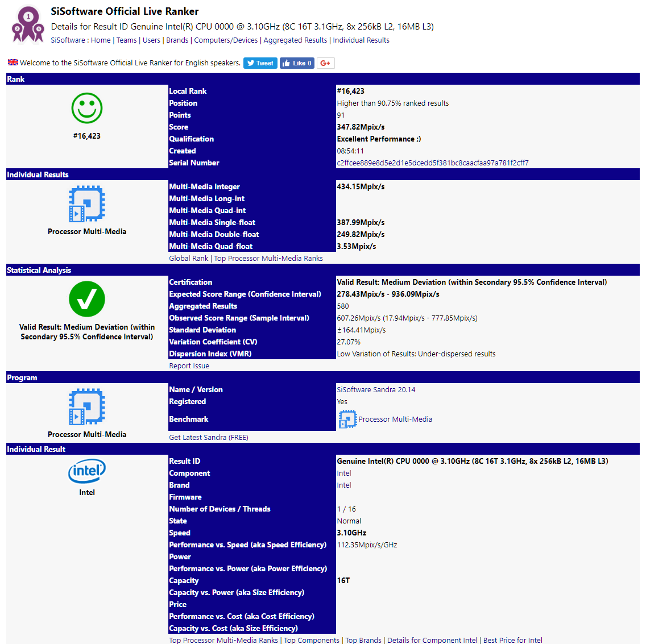Click the Processor Multi-Media icon under Individual Results

[87, 204]
